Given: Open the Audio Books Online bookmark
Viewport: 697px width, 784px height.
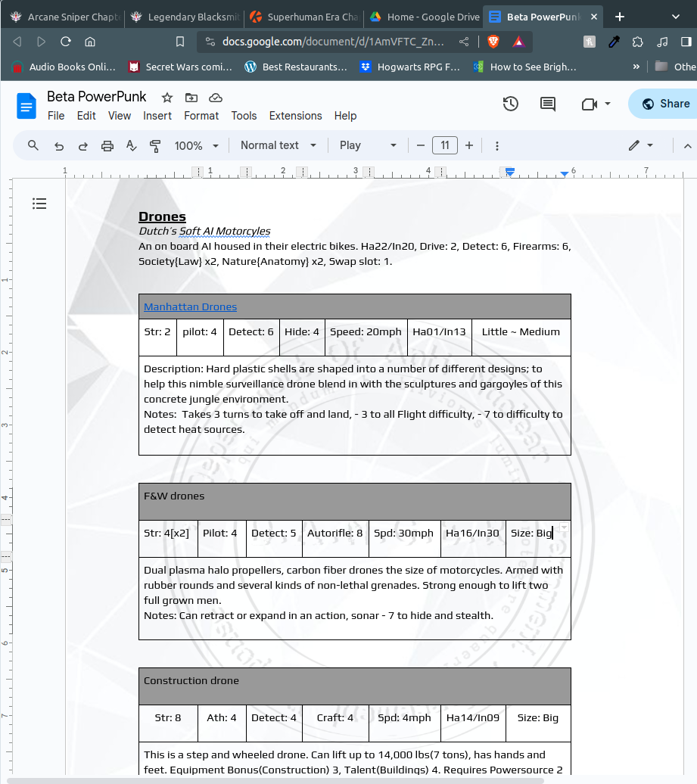Looking at the screenshot, I should [64, 67].
